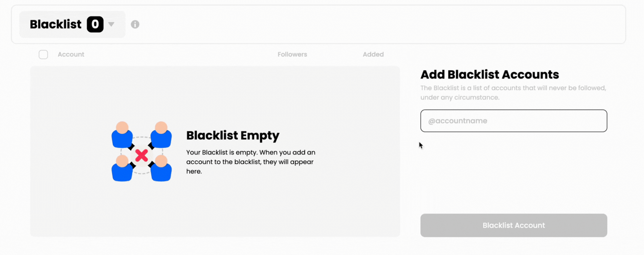Screen dimensions: 644x255
Task: Click the Blacklist Empty heading
Action: click(233, 135)
